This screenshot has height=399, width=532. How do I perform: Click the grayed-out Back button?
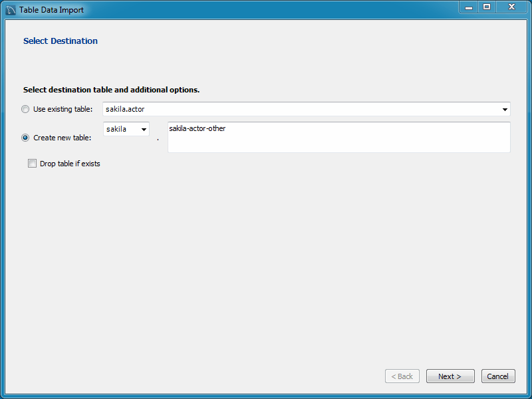(x=402, y=376)
